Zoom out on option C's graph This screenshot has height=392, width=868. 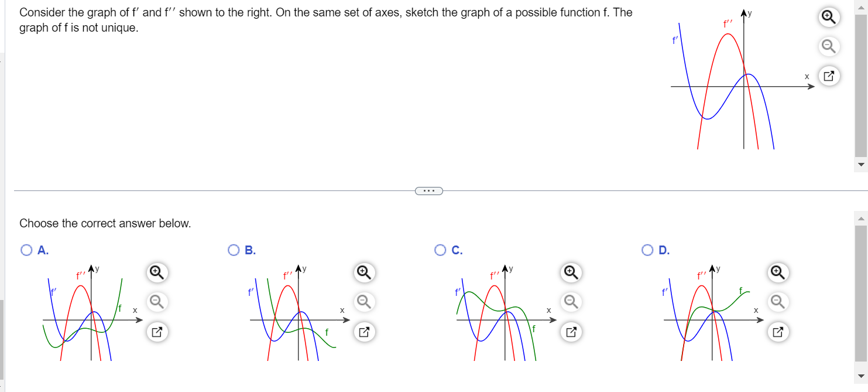click(571, 302)
